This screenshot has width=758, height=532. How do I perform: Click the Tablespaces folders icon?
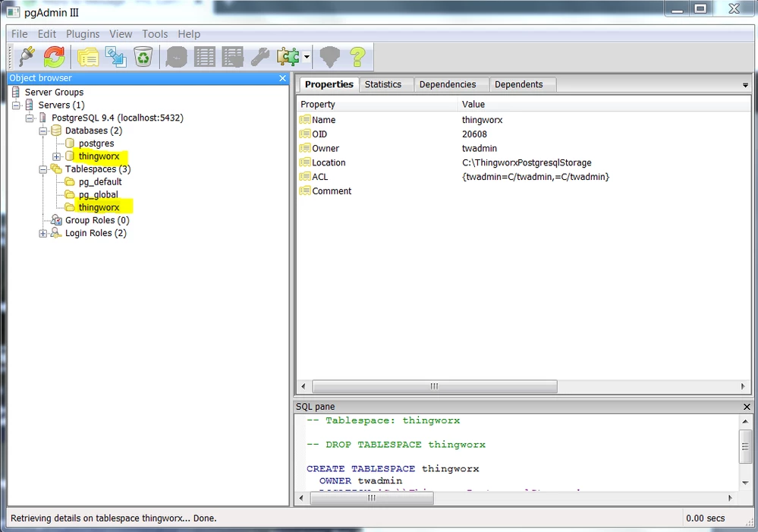57,168
